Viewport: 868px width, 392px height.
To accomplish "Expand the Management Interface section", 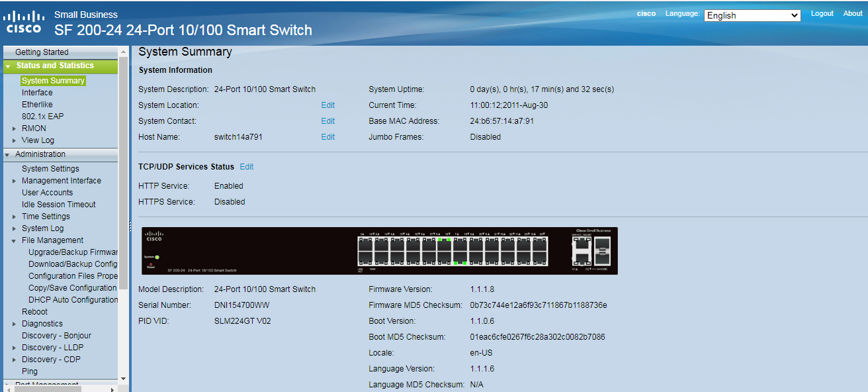I will click(16, 180).
